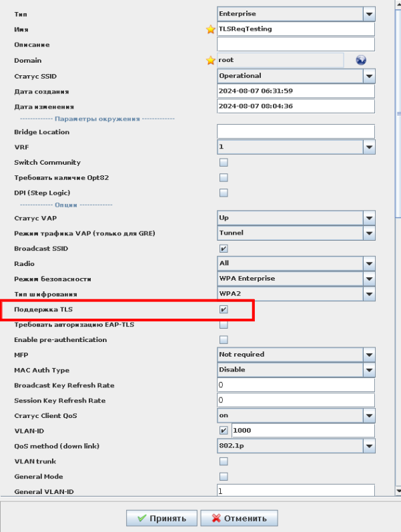Toggle the Поддержка TLS checkbox
Image resolution: width=401 pixels, height=532 pixels.
click(x=224, y=309)
